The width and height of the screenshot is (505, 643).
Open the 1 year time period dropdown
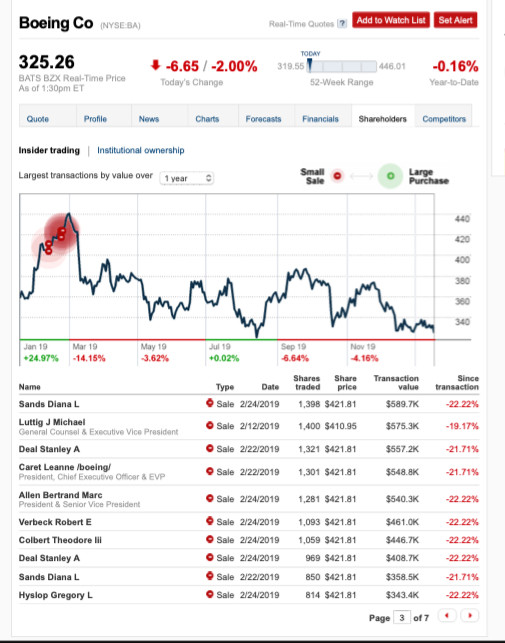click(187, 178)
